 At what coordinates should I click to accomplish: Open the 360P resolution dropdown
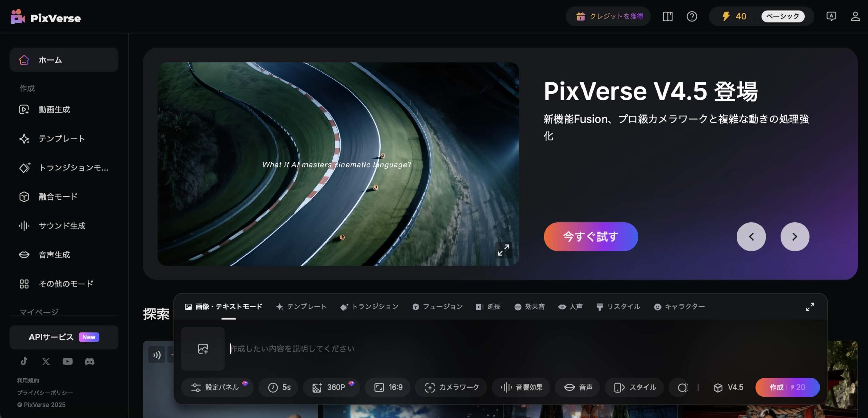coord(331,387)
